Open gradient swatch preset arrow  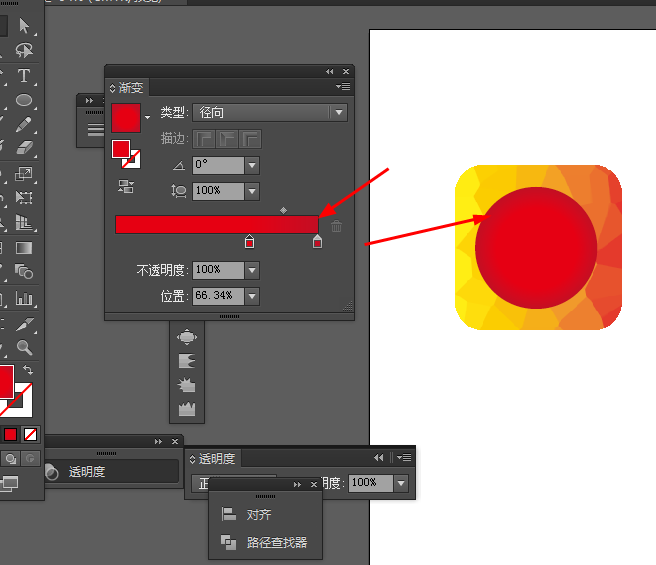(x=147, y=117)
